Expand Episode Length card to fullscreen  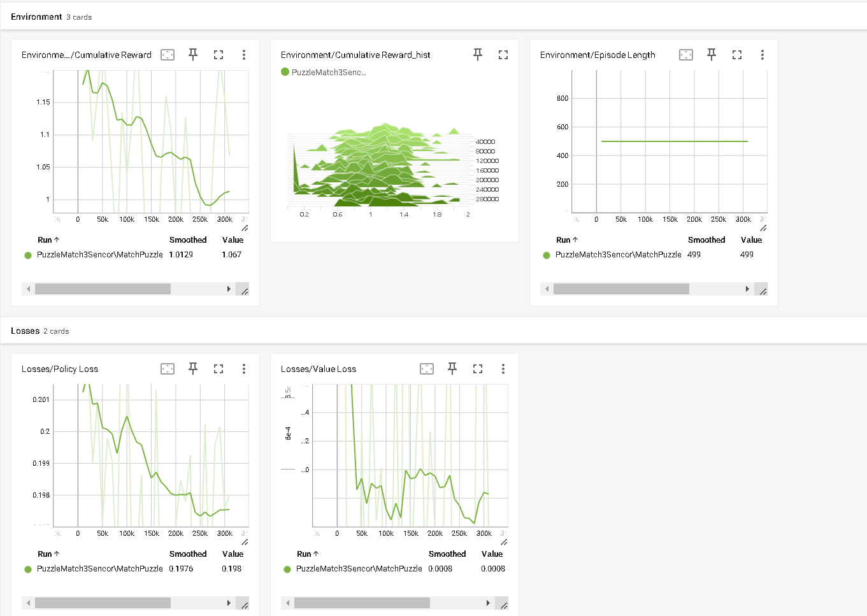[x=737, y=55]
